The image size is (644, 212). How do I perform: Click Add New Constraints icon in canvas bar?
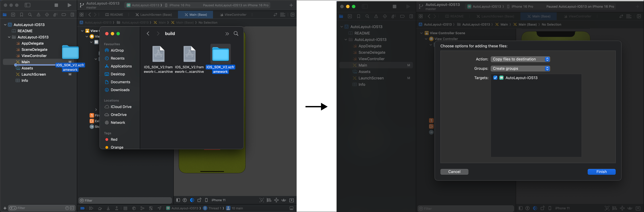pos(276,200)
